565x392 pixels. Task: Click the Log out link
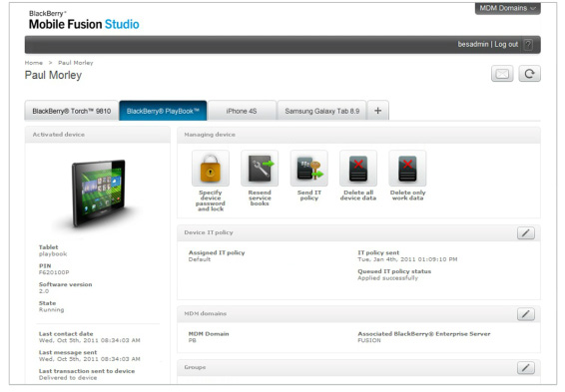pos(506,44)
